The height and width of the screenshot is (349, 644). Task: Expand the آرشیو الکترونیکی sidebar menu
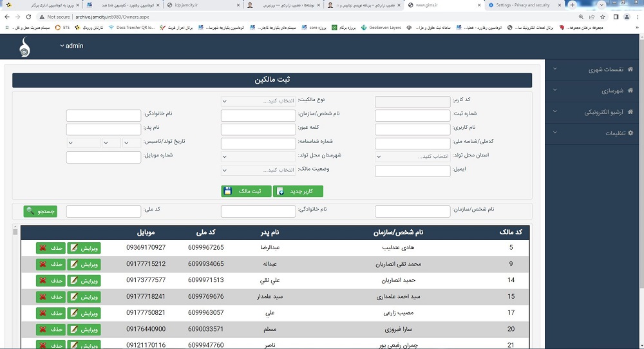pyautogui.click(x=594, y=111)
